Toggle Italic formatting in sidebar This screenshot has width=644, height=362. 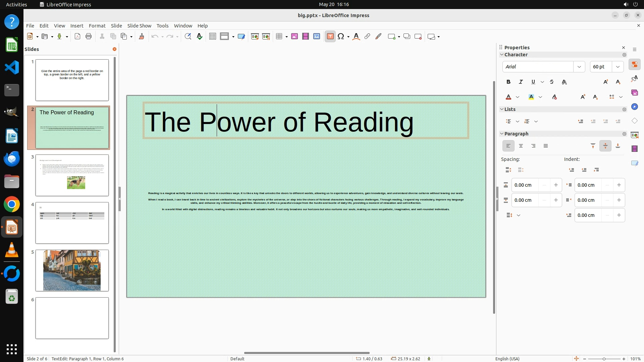[x=521, y=82]
